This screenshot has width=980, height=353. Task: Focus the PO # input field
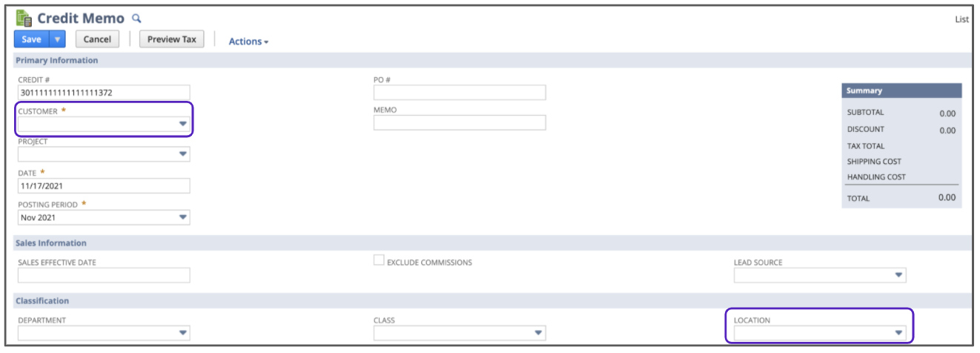[460, 93]
